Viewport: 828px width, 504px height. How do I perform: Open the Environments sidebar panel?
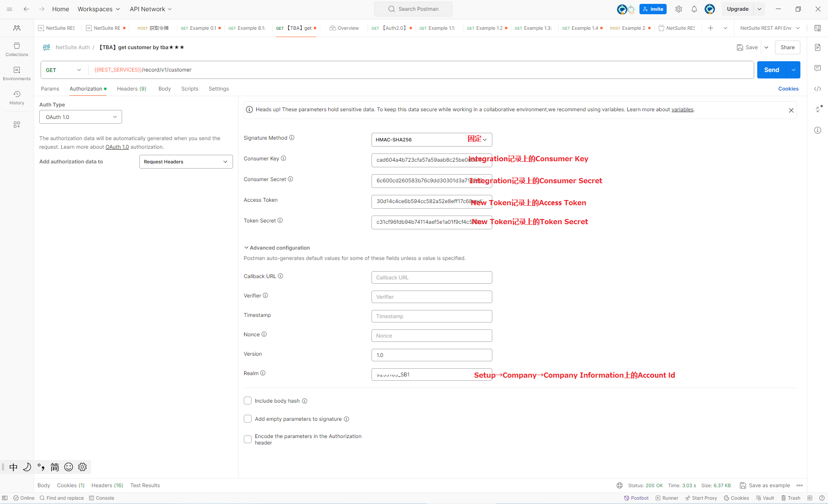pyautogui.click(x=17, y=73)
